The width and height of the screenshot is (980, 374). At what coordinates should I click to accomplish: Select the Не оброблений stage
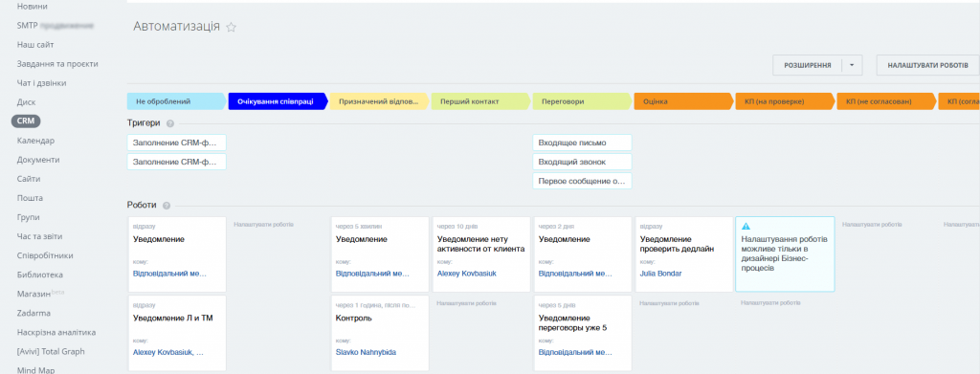(x=176, y=101)
